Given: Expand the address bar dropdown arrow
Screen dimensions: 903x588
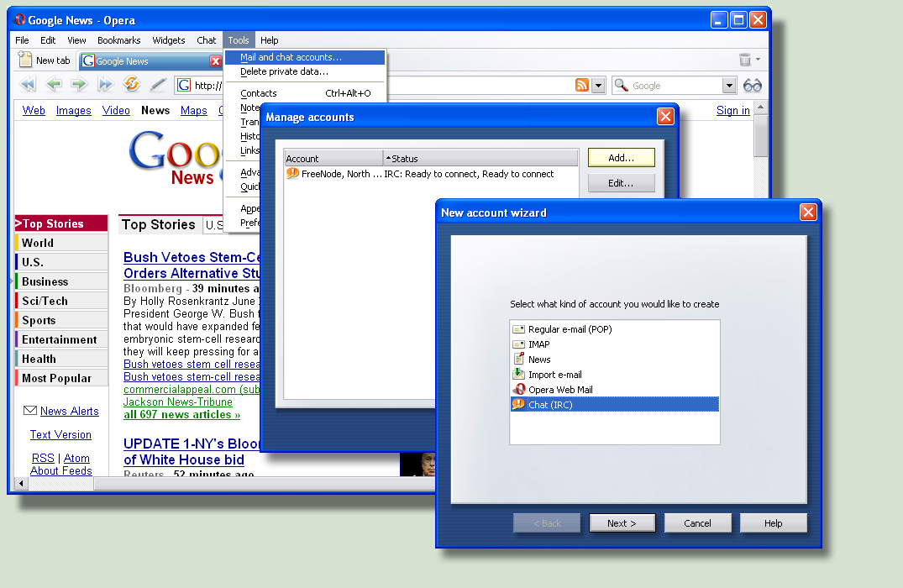Looking at the screenshot, I should point(598,85).
